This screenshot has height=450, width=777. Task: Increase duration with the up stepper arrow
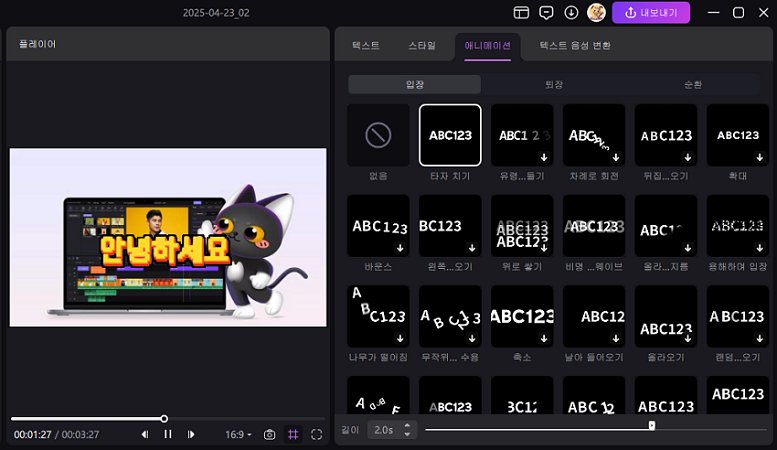[407, 425]
